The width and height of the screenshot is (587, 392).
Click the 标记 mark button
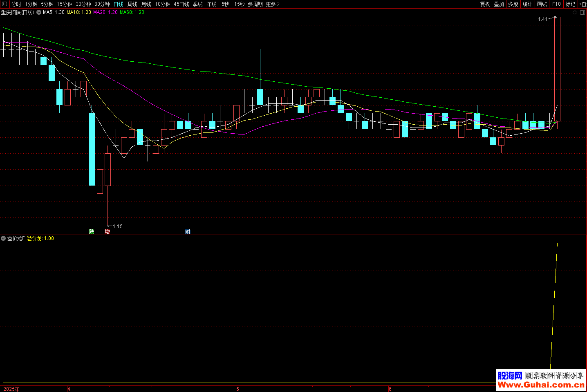[x=571, y=4]
